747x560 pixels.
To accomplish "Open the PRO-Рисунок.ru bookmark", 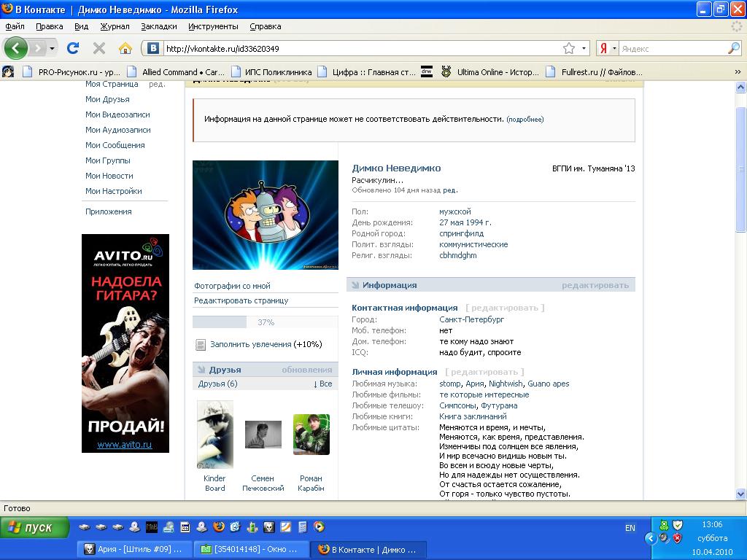I will pos(71,72).
